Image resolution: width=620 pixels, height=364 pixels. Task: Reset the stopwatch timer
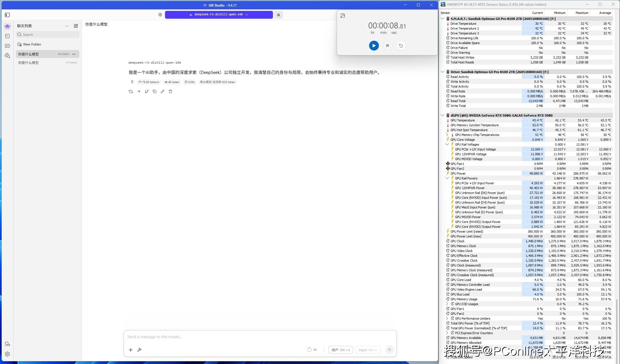(x=401, y=45)
